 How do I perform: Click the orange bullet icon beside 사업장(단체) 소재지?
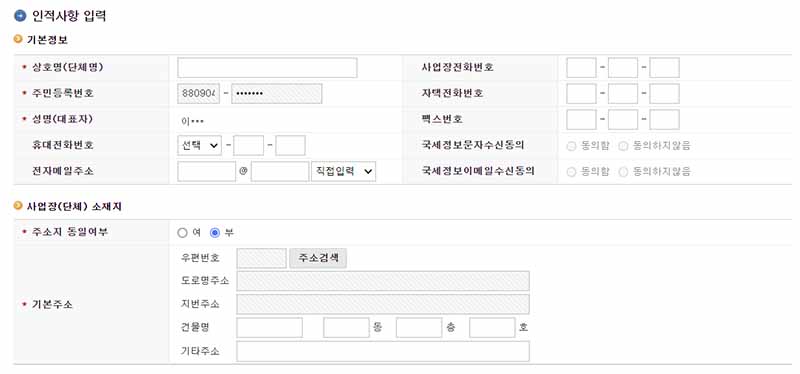(x=18, y=206)
